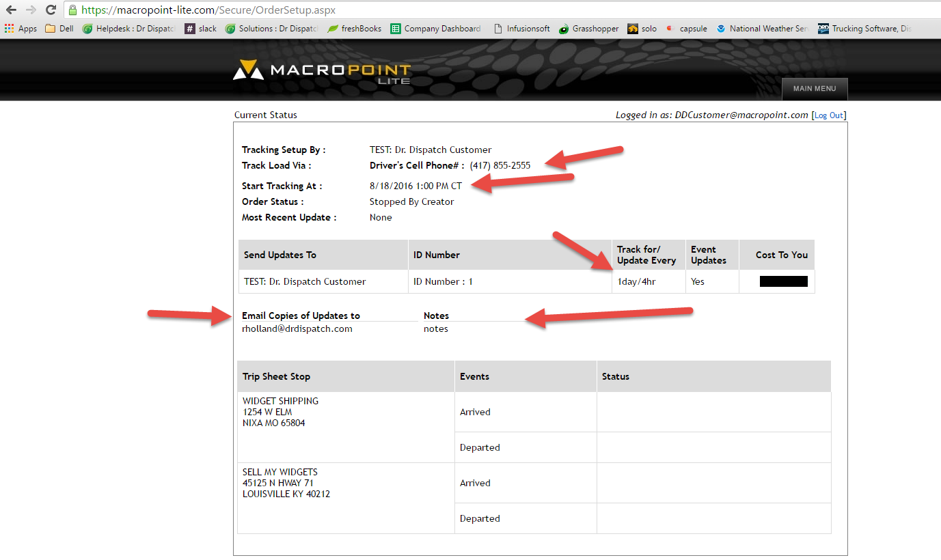This screenshot has width=941, height=560.
Task: Open the Apps bookmarks shortcut
Action: pyautogui.click(x=21, y=29)
